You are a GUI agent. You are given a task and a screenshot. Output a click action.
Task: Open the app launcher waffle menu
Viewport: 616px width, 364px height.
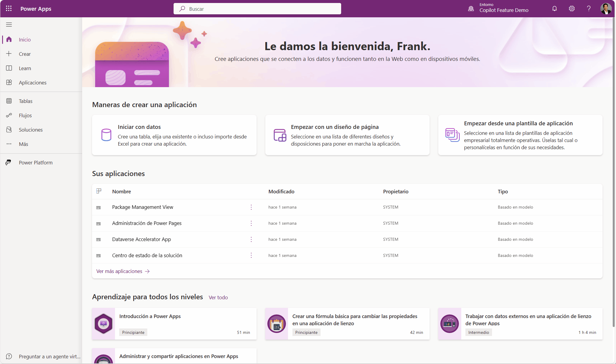coord(9,8)
